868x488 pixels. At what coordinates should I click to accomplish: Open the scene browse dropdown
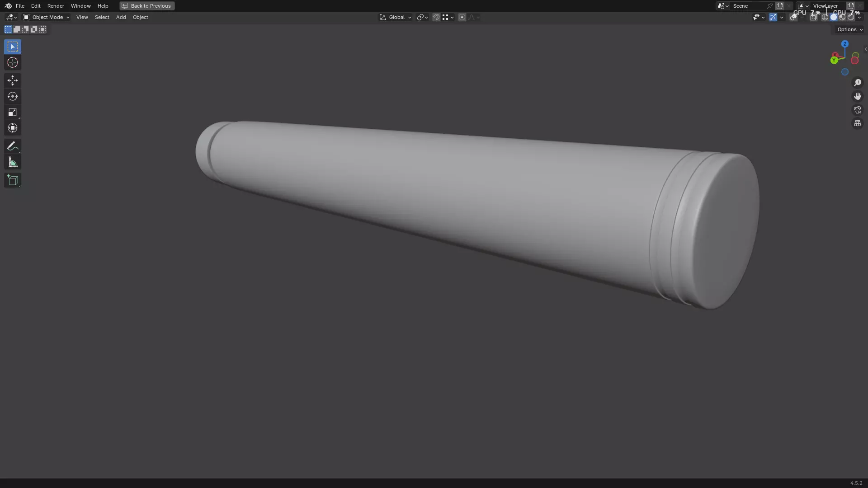point(723,6)
